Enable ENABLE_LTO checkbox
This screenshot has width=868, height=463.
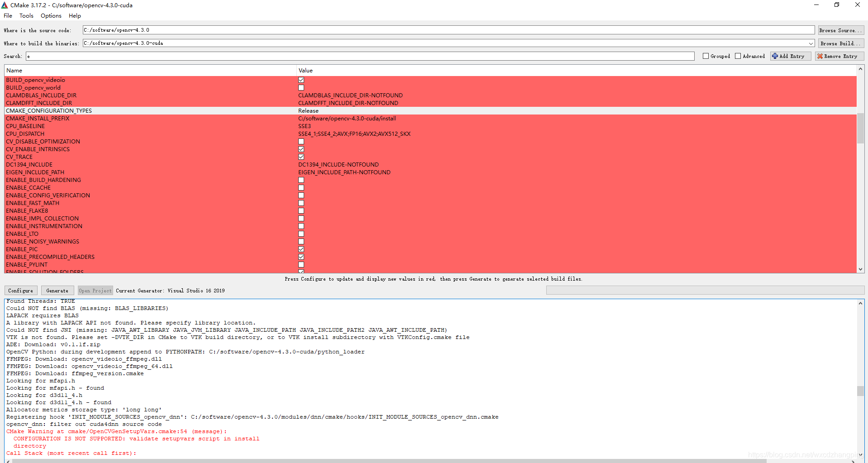(301, 234)
